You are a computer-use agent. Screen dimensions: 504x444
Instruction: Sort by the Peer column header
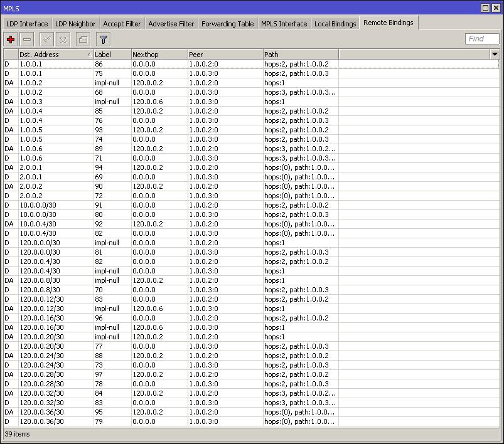pos(225,55)
